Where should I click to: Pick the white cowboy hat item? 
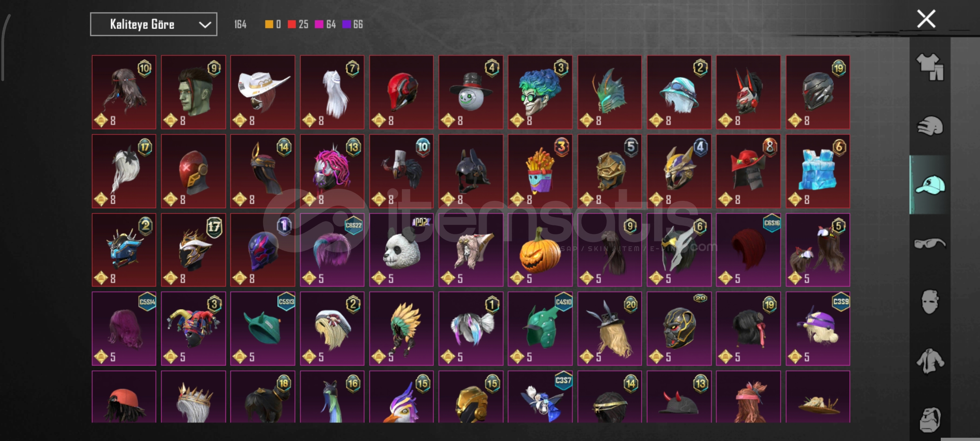pyautogui.click(x=263, y=92)
